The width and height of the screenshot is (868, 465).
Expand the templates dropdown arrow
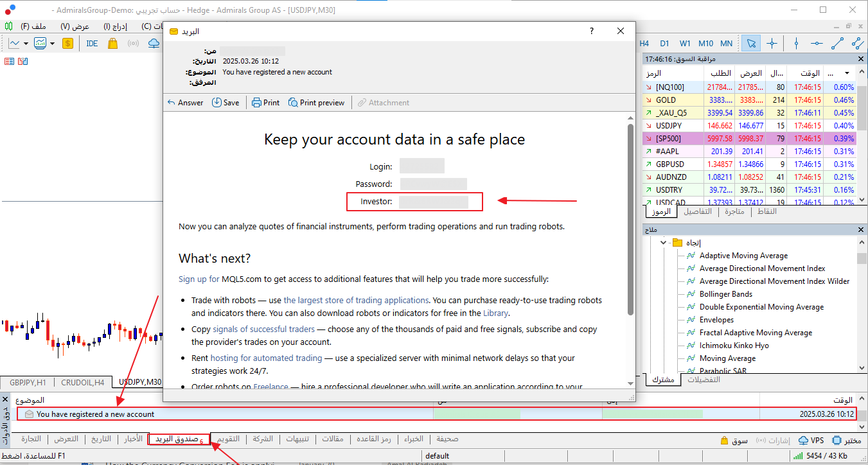[x=52, y=44]
